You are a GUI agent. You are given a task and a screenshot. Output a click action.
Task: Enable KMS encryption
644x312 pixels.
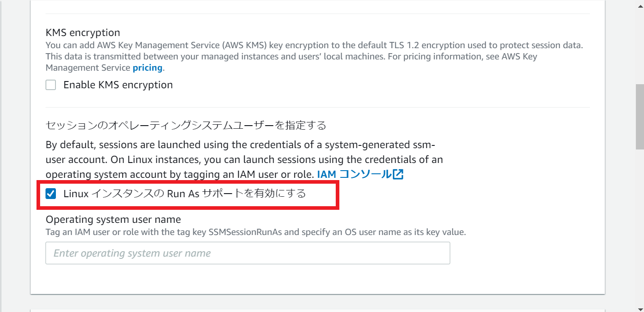50,85
